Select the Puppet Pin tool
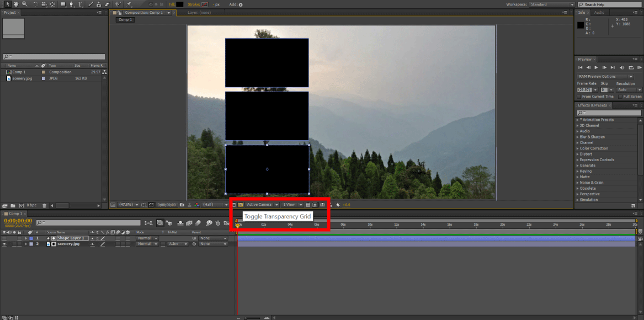Image resolution: width=644 pixels, height=320 pixels. tap(129, 4)
